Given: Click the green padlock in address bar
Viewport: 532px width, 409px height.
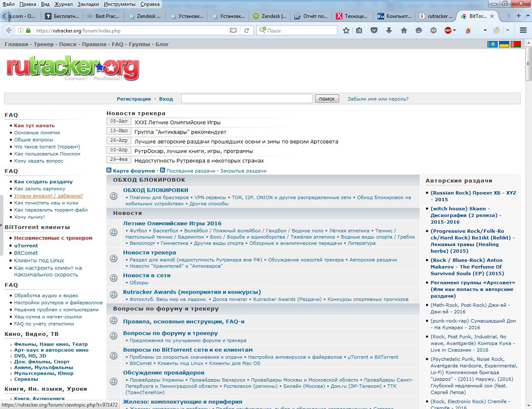Looking at the screenshot, I should tap(28, 30).
